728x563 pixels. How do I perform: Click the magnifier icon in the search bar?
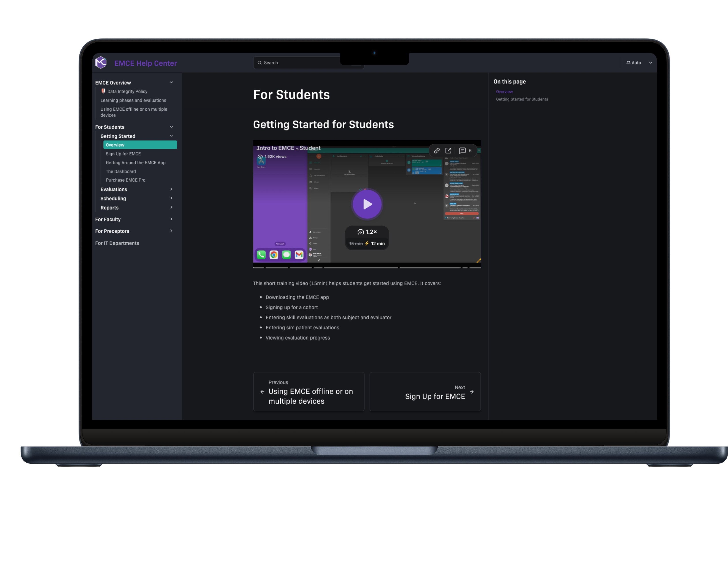coord(260,62)
